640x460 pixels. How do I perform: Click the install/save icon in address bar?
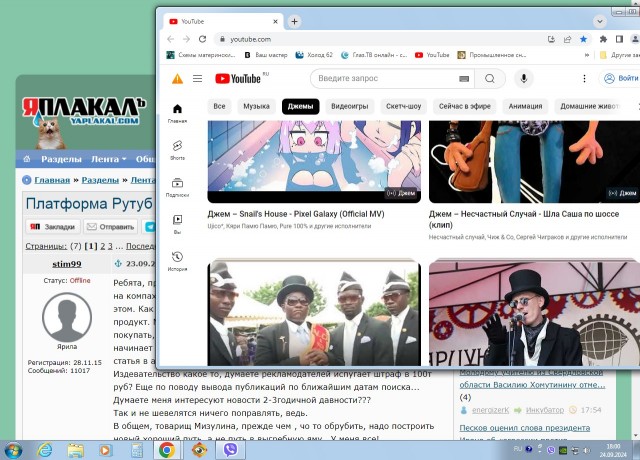point(551,39)
